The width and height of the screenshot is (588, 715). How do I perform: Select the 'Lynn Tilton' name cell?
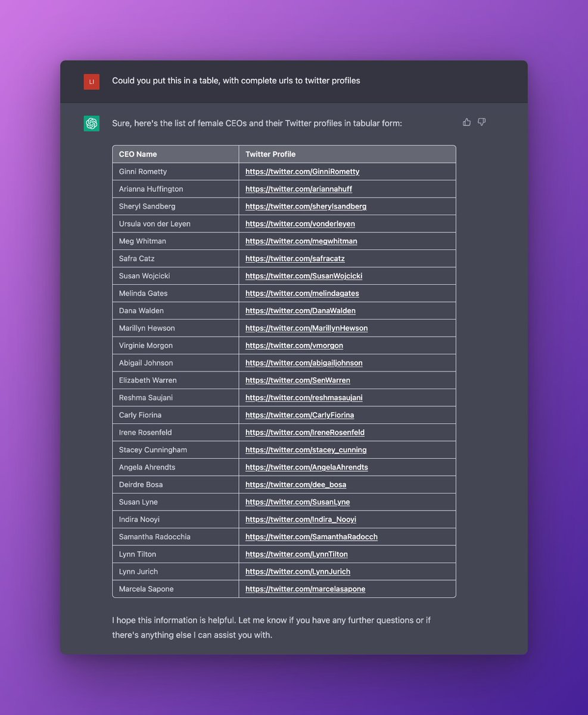coord(176,554)
